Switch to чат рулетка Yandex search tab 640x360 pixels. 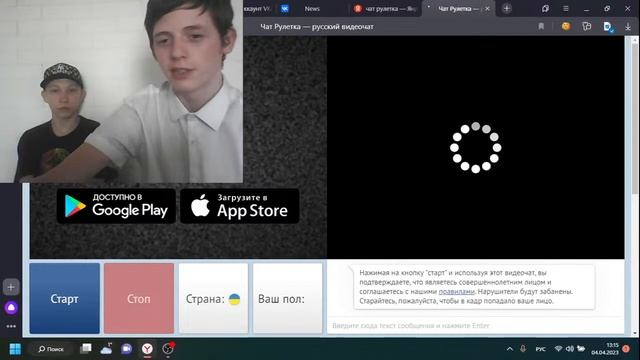point(385,9)
